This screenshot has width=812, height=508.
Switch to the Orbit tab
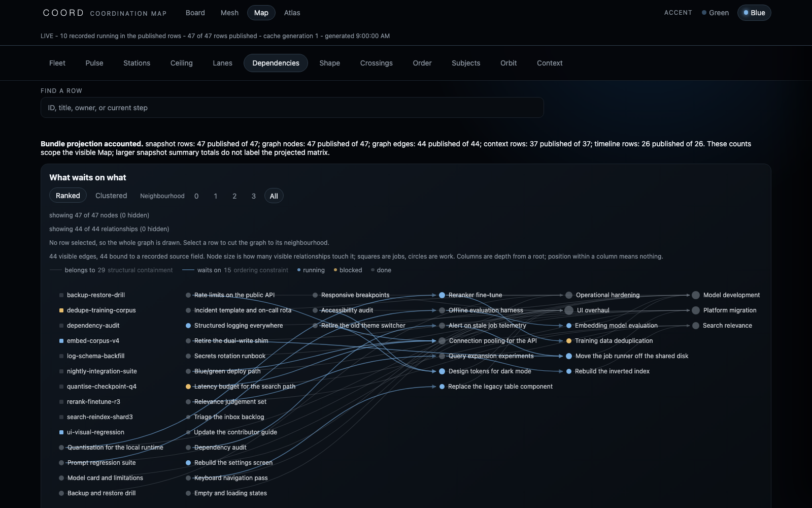point(509,63)
